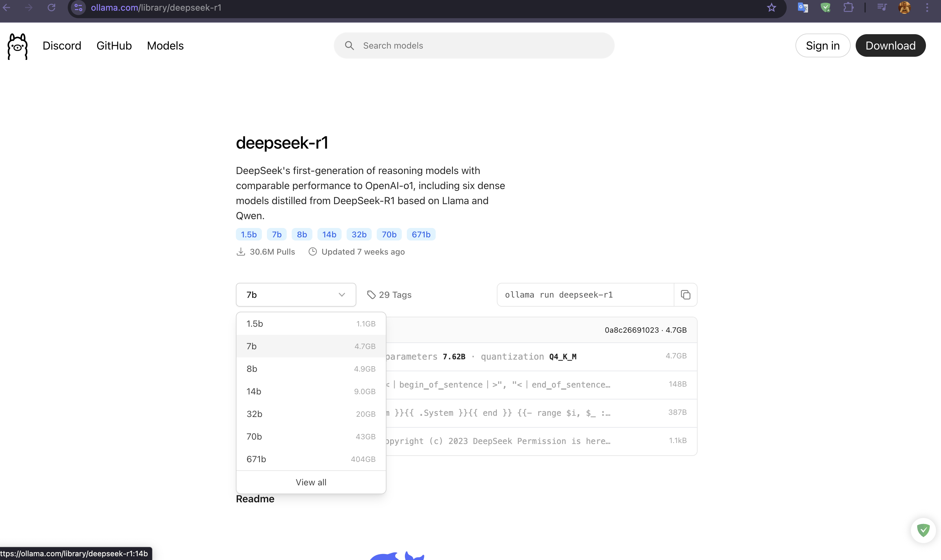
Task: Bookmark this page with star icon
Action: pyautogui.click(x=771, y=8)
